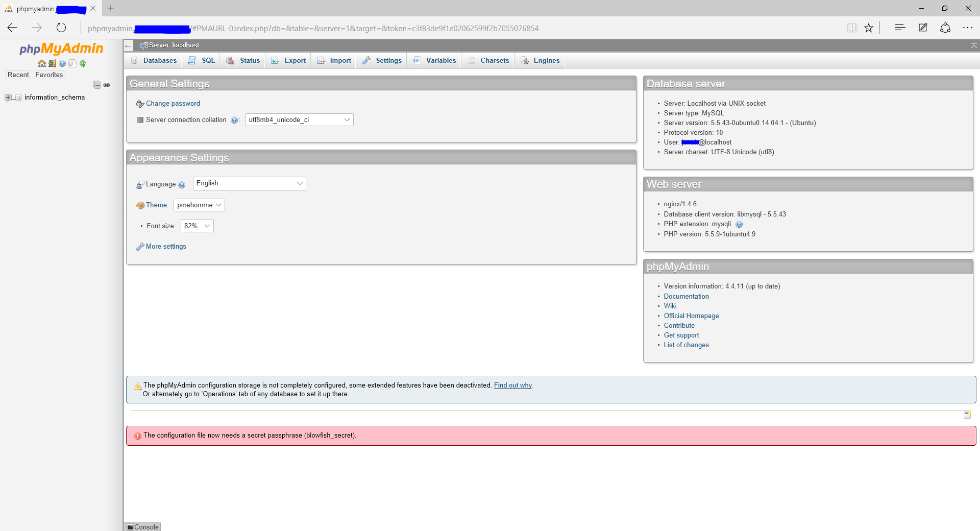Open the Status tab

click(243, 61)
